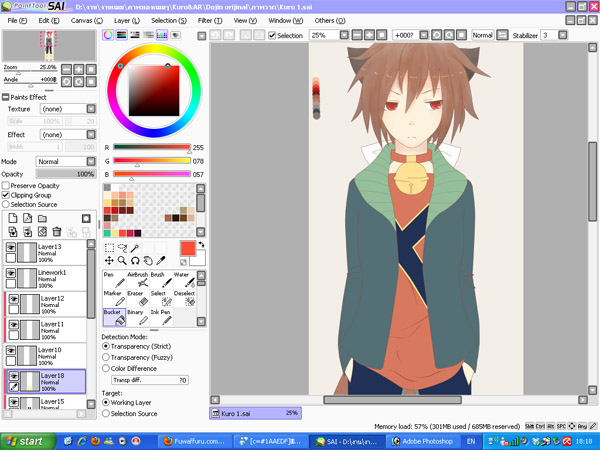Screen dimensions: 600x450
Task: Choose the Select pen tool
Action: tap(161, 298)
